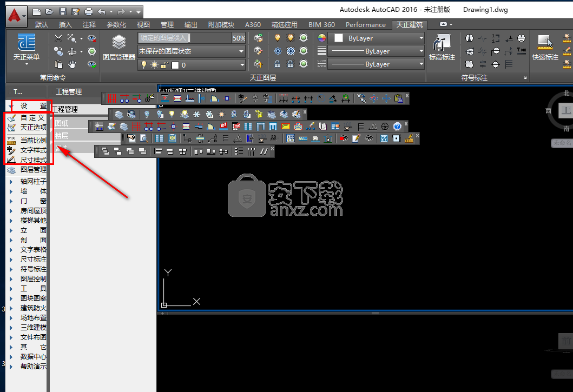Viewport: 573px width, 392px height.
Task: Click 天正选项 in the settings menu
Action: tap(32, 128)
